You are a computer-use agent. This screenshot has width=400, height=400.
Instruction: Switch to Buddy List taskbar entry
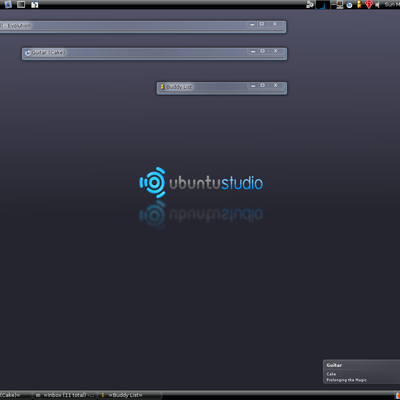click(130, 395)
